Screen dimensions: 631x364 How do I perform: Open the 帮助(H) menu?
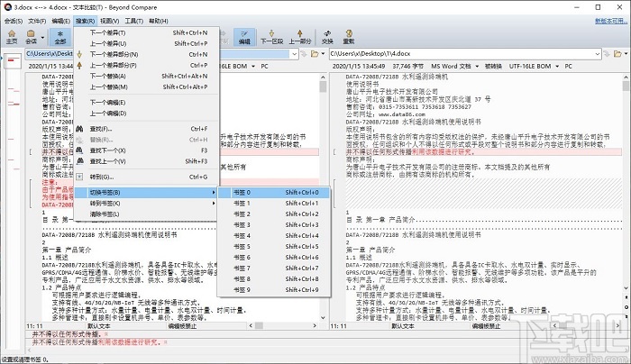159,21
